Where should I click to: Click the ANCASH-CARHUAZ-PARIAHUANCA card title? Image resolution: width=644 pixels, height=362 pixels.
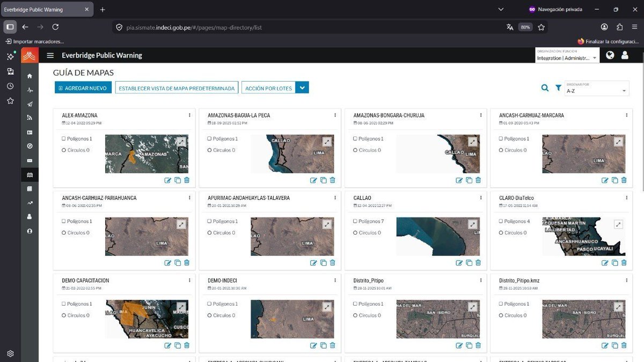(x=99, y=198)
